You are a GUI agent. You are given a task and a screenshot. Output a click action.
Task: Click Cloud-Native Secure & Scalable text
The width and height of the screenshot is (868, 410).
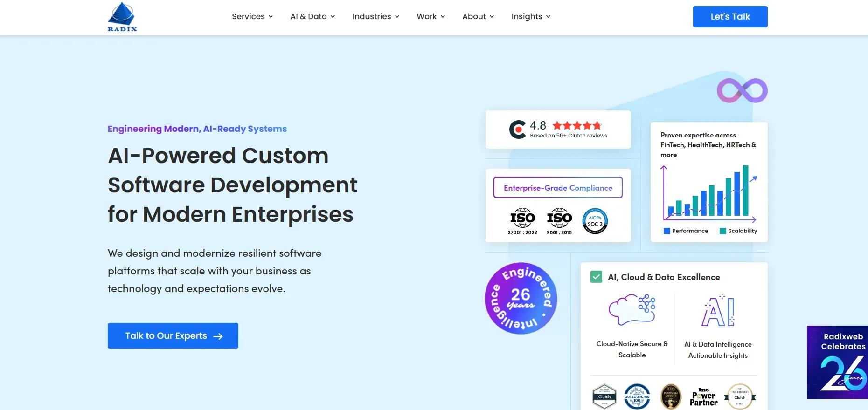[x=632, y=349]
